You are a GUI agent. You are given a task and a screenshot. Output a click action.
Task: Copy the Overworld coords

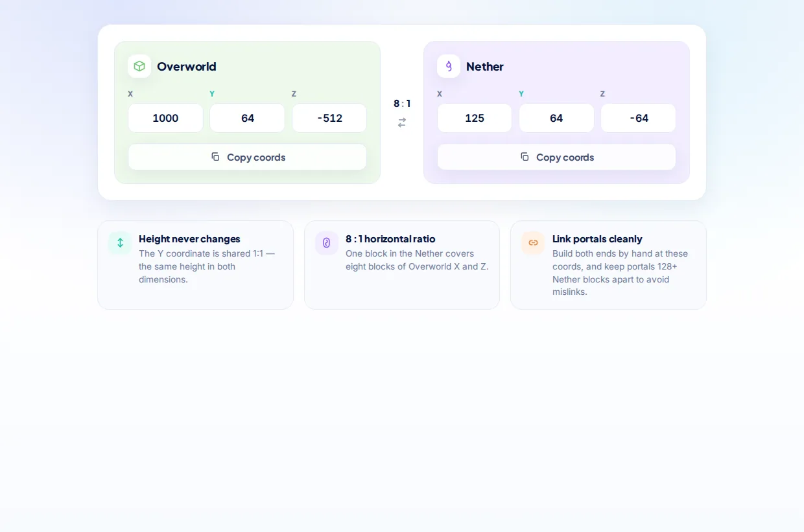pyautogui.click(x=247, y=157)
